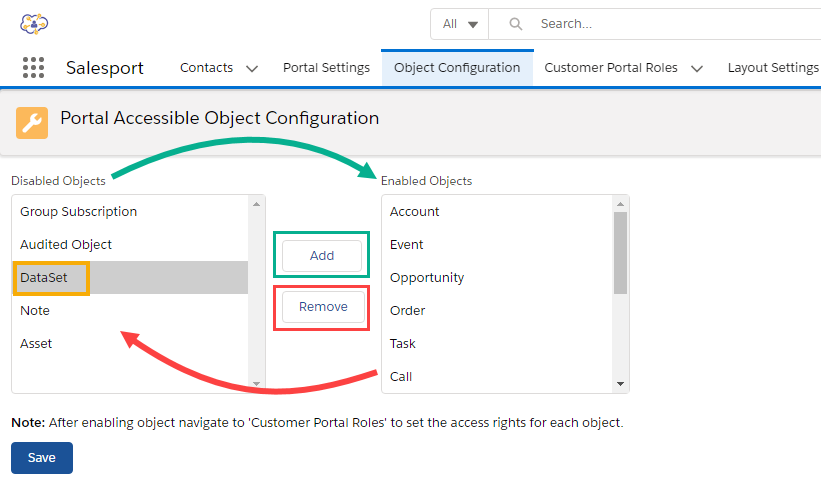Expand the Customer Portal Roles chevron
The height and width of the screenshot is (480, 821).
click(x=697, y=69)
